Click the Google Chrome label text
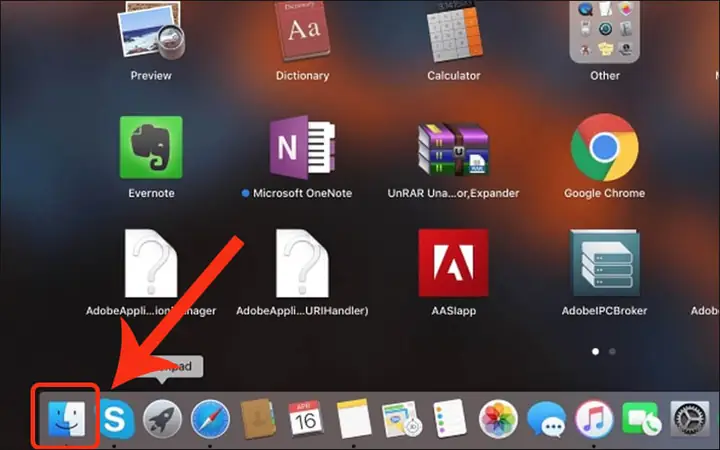720x450 pixels. click(604, 193)
